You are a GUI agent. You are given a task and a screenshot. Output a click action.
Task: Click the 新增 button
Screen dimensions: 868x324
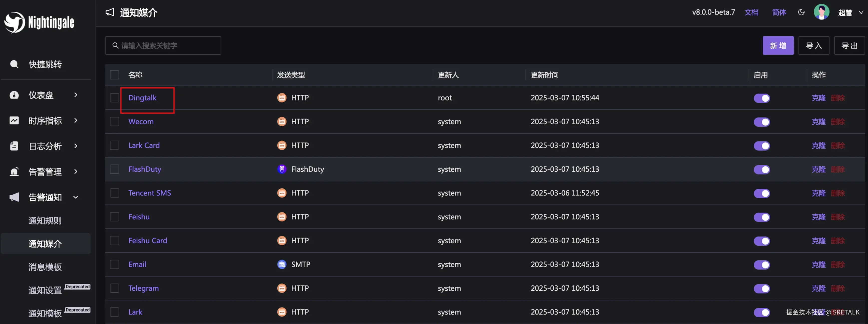778,45
